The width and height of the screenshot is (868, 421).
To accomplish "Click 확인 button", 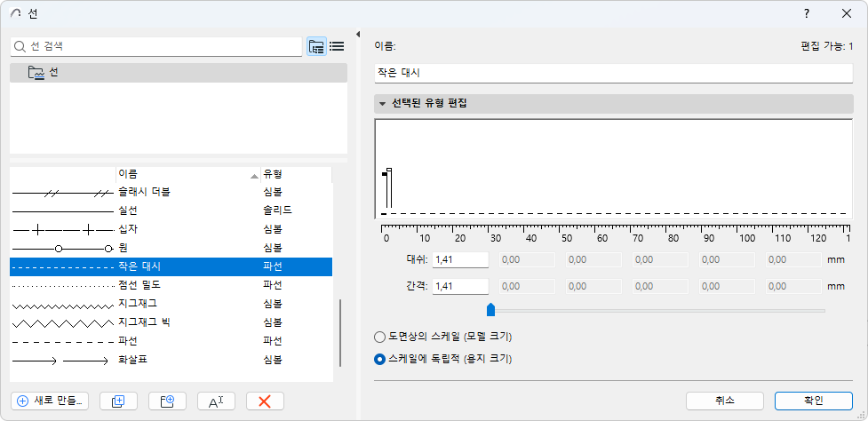I will (813, 401).
